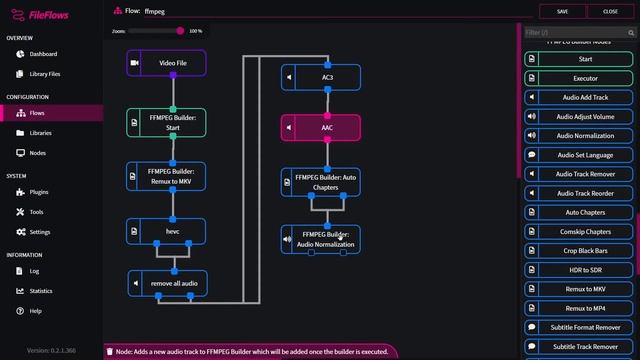Viewport: 640px width, 360px height.
Task: Select the Flows sidebar item
Action: click(x=51, y=113)
